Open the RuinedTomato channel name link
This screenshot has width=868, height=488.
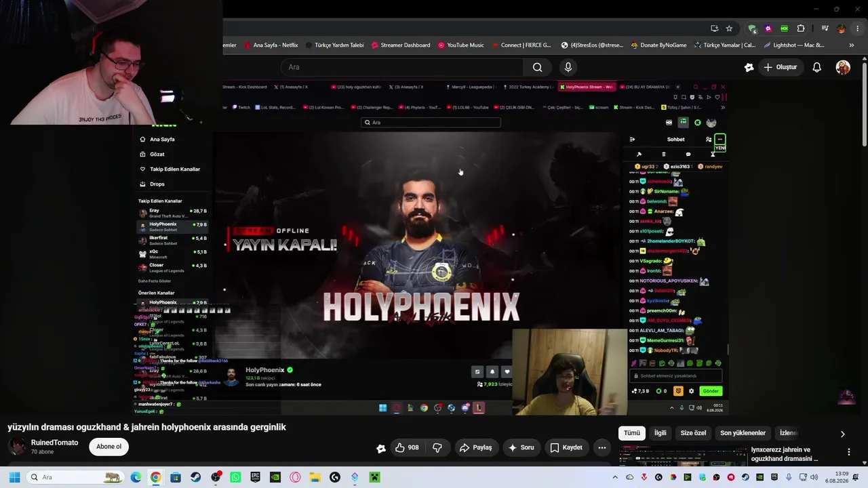point(54,443)
